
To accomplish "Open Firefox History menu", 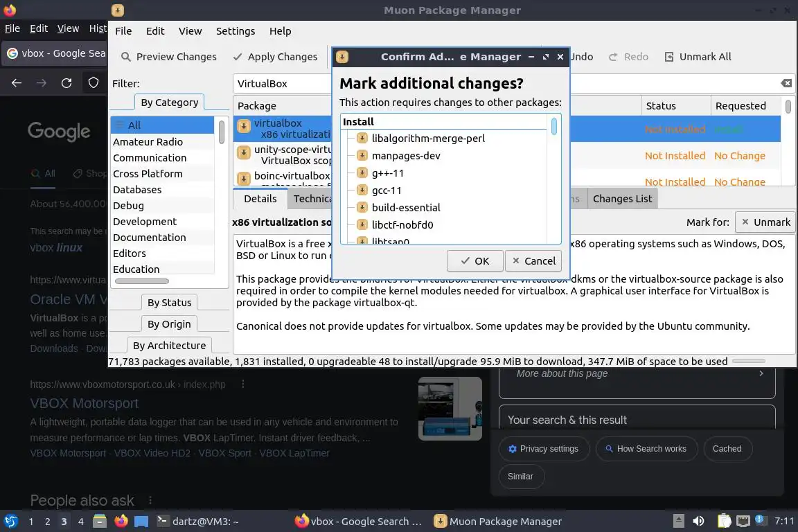I will click(x=98, y=28).
